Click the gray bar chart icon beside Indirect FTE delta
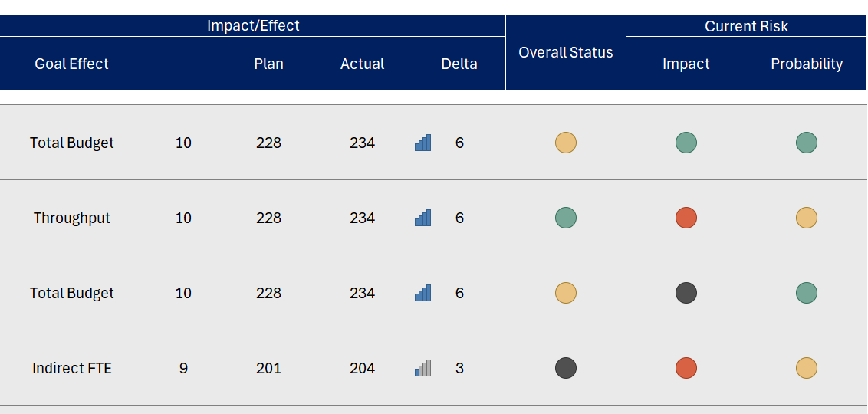The image size is (868, 414). coord(422,368)
